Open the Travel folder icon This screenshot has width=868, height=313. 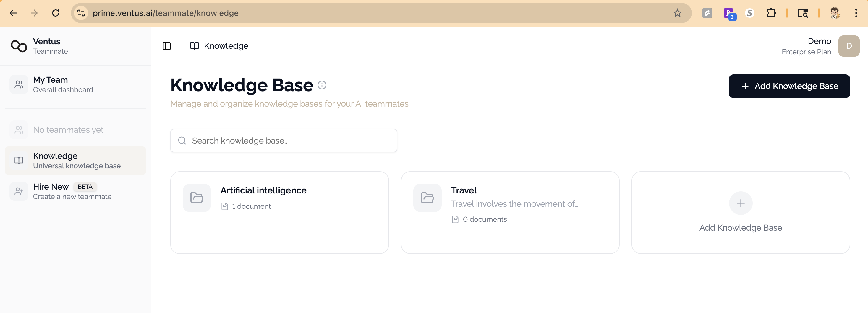pos(427,198)
